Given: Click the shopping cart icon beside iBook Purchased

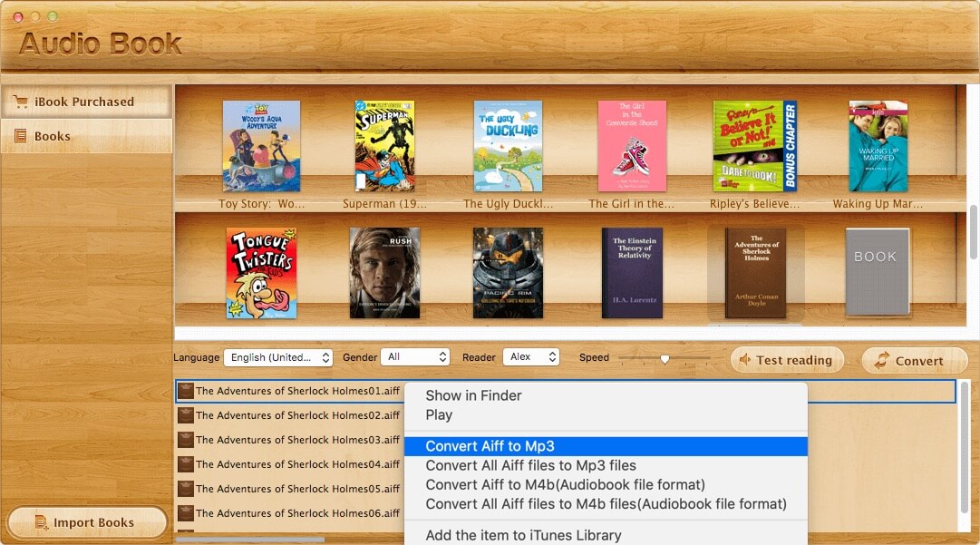Looking at the screenshot, I should tap(21, 102).
